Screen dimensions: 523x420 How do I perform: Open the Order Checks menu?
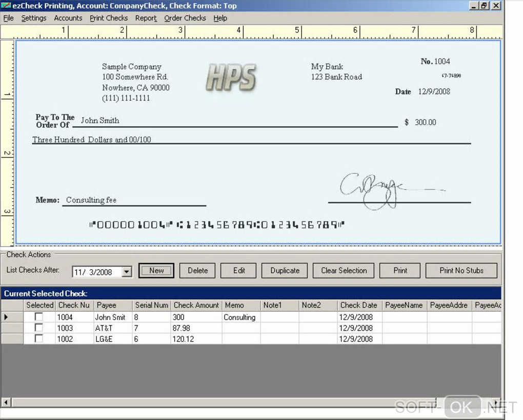(185, 18)
